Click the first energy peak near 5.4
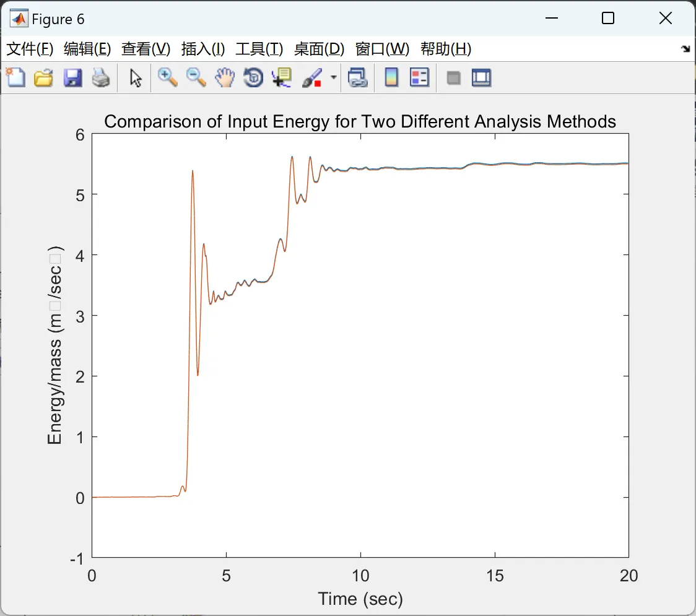The height and width of the screenshot is (616, 696). point(192,171)
